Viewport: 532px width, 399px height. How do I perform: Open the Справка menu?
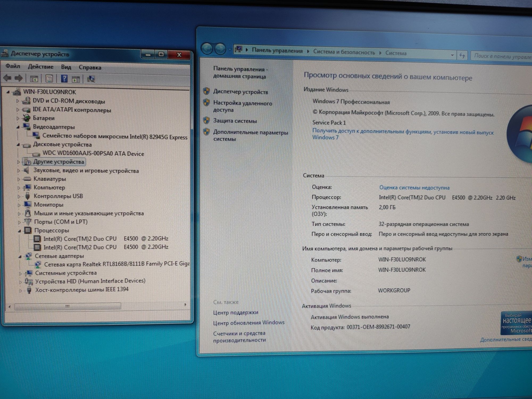(x=90, y=68)
